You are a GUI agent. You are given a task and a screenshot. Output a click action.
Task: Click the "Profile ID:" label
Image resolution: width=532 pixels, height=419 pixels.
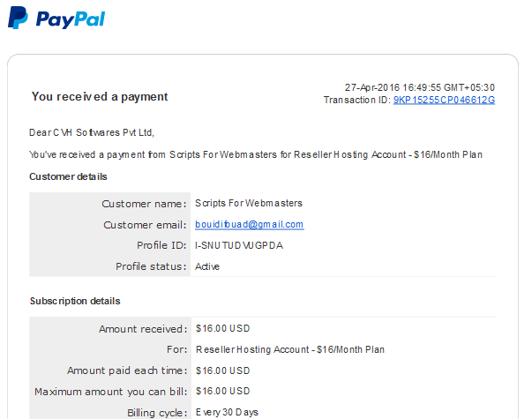[x=161, y=245]
